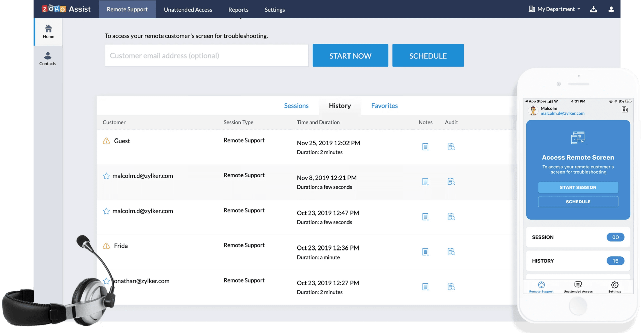Add a note for Guest's session
The image size is (644, 333).
[425, 147]
